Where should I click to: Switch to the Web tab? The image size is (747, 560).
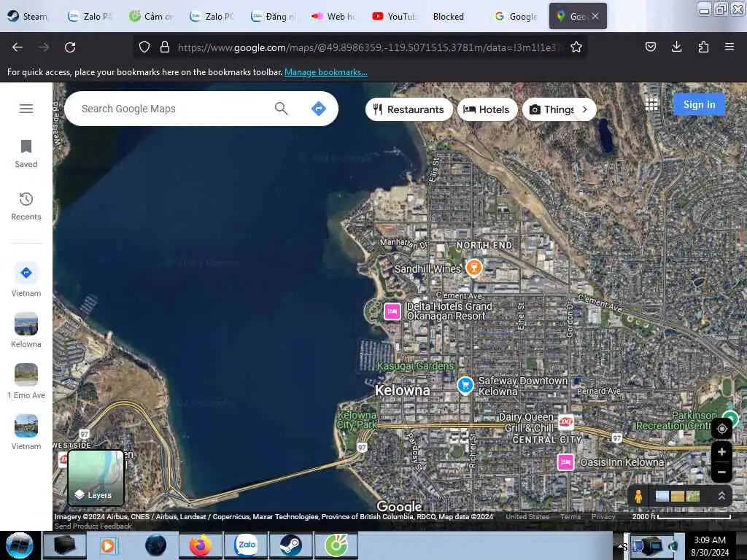[333, 16]
